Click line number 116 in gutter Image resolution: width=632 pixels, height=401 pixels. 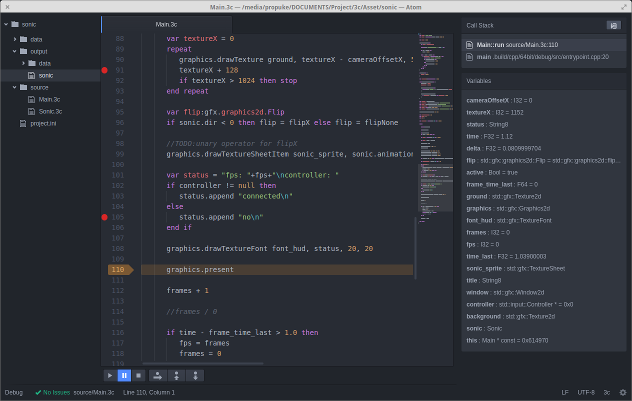(x=118, y=333)
